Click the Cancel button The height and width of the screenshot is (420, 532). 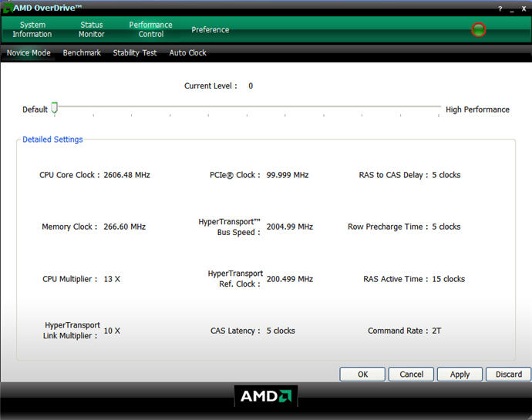pos(411,375)
